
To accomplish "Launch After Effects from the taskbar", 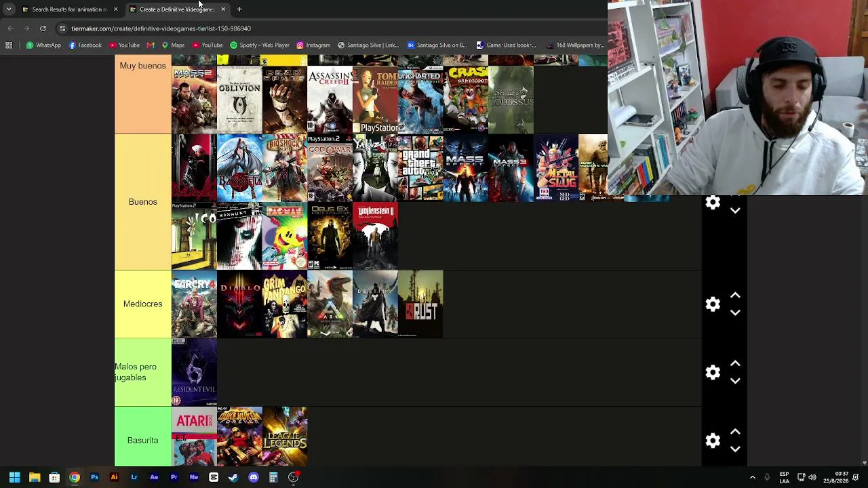I will pos(154,477).
